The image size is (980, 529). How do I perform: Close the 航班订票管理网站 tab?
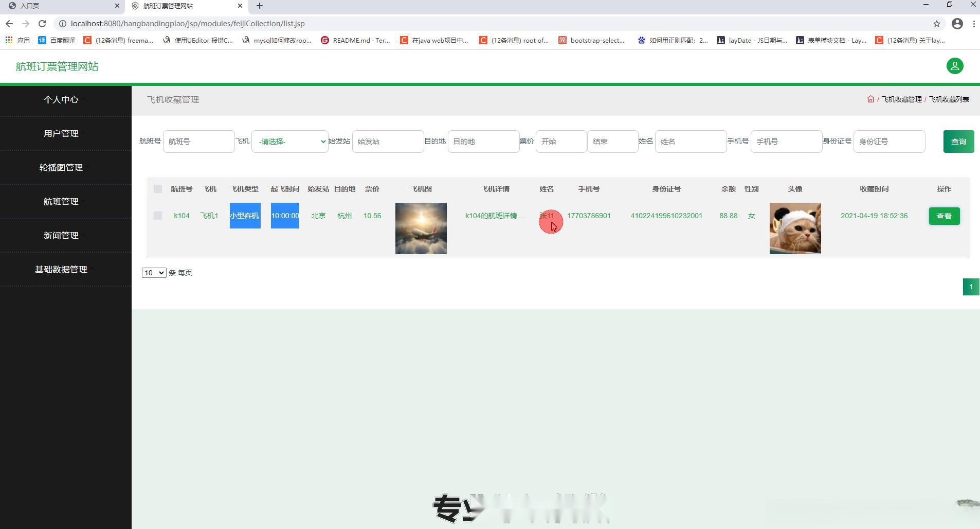click(x=240, y=6)
